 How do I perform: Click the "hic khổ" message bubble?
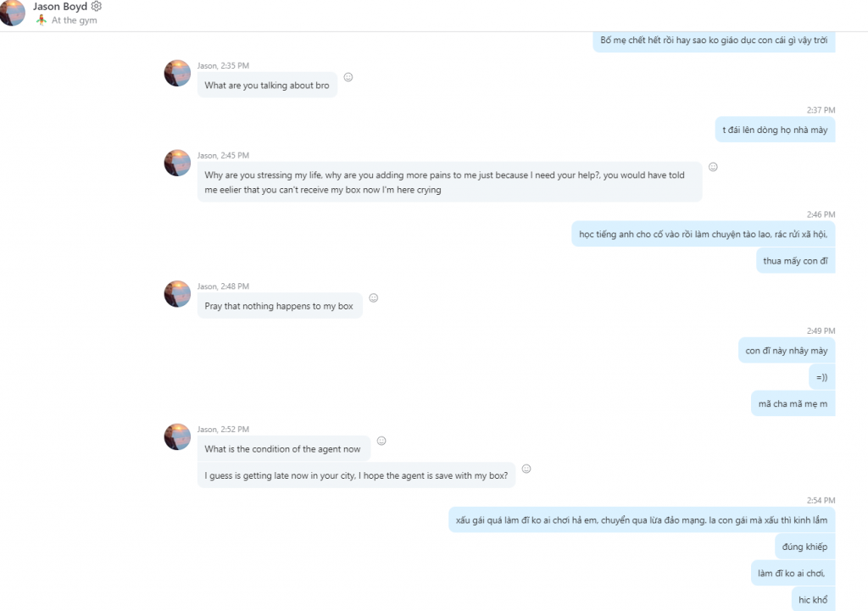(813, 600)
